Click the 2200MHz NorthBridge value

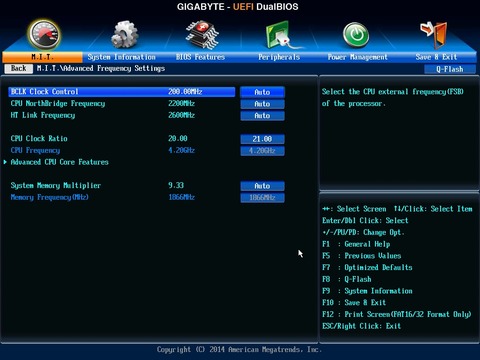click(x=181, y=103)
